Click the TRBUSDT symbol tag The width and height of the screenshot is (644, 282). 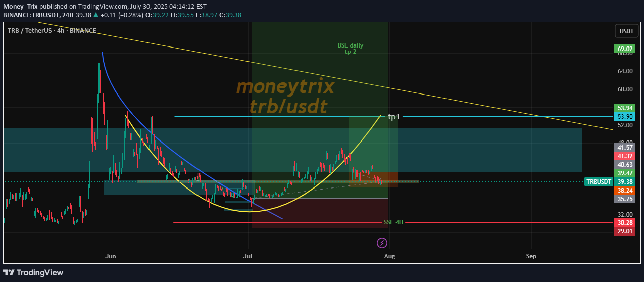point(599,181)
